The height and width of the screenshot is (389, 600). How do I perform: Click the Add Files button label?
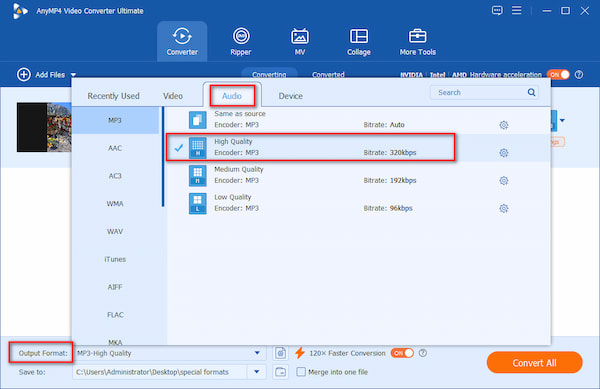pos(50,75)
